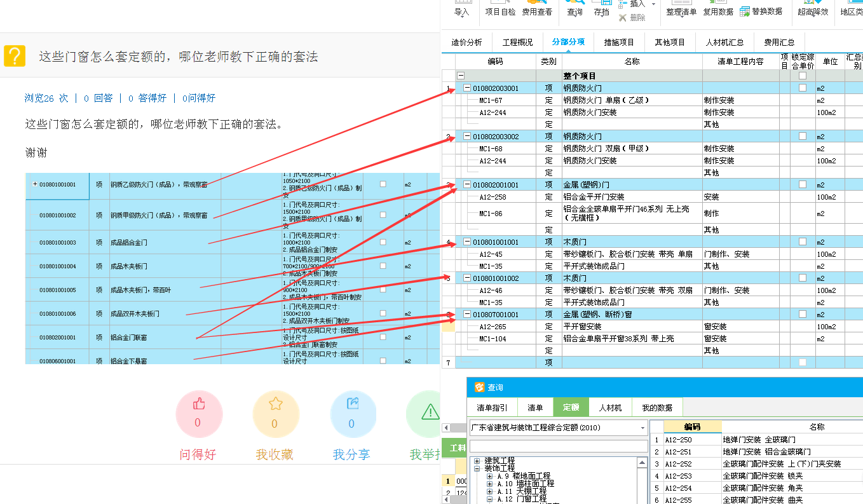Screen dimensions: 863x504
Task: Toggle lock checkbox for 010801001002 row
Action: coord(803,278)
